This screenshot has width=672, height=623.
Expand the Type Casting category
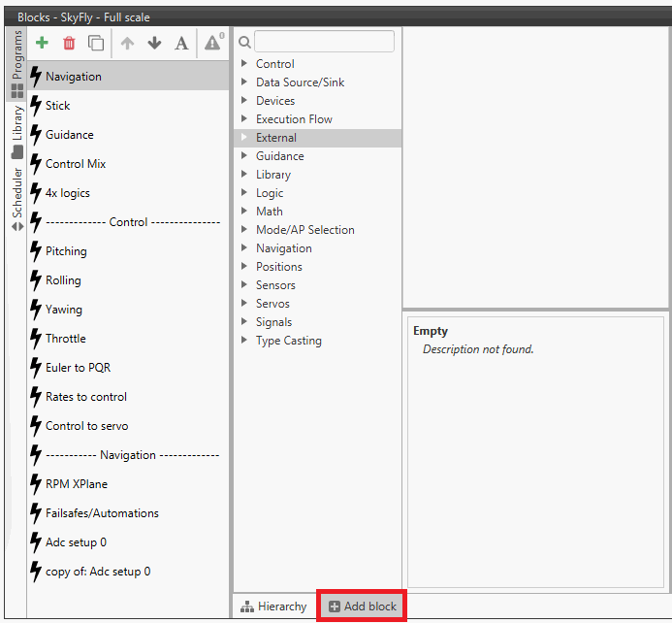pos(244,341)
